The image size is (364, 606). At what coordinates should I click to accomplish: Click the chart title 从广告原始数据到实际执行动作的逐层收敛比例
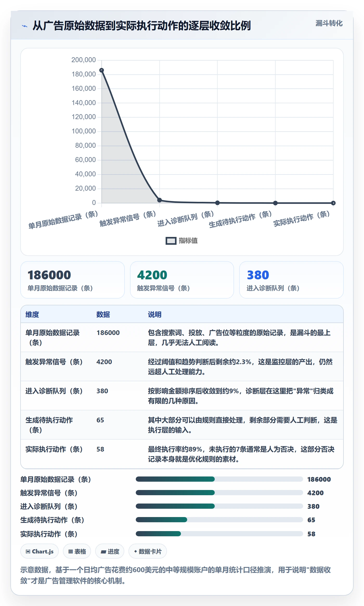click(x=142, y=26)
